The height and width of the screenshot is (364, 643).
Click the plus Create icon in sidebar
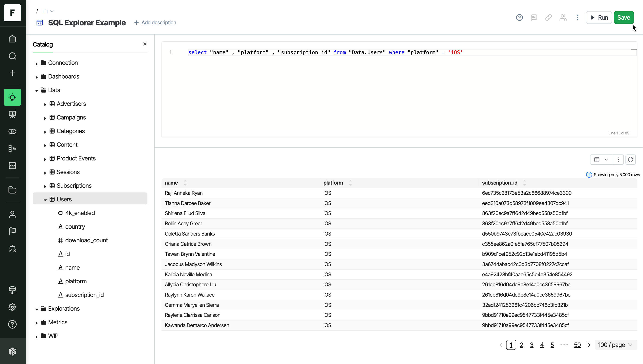pos(12,73)
